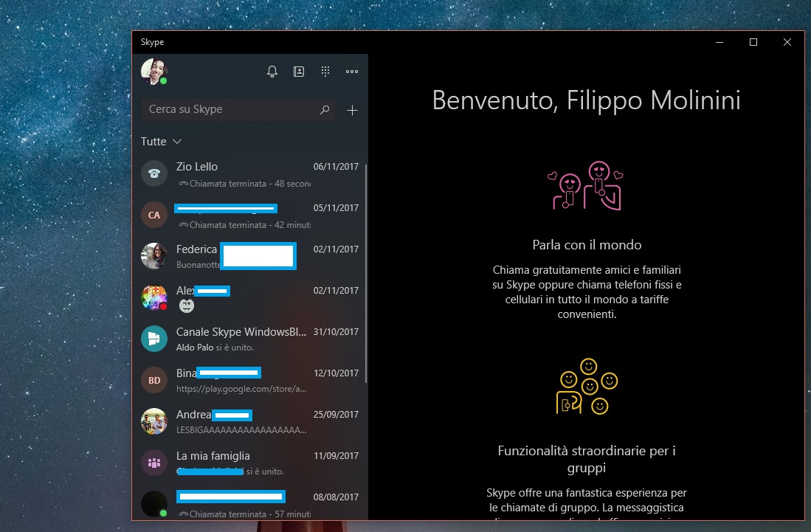The image size is (811, 532).
Task: Open the more options ellipsis menu
Action: (352, 72)
